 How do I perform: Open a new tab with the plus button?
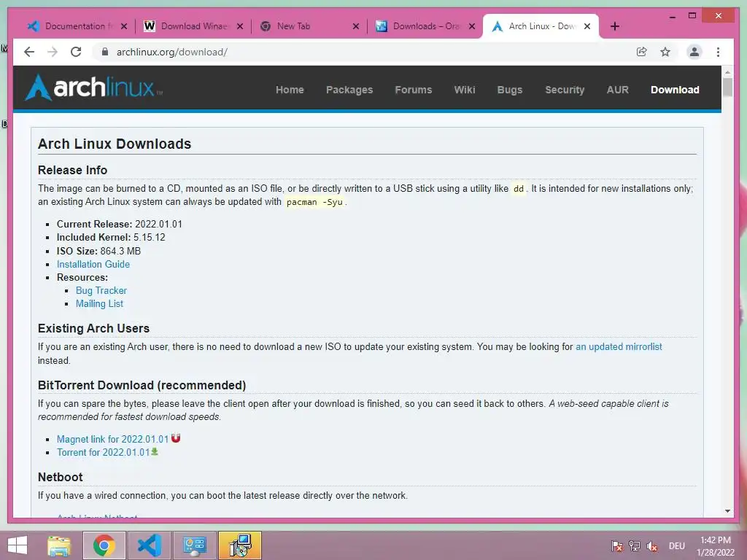[x=614, y=26]
